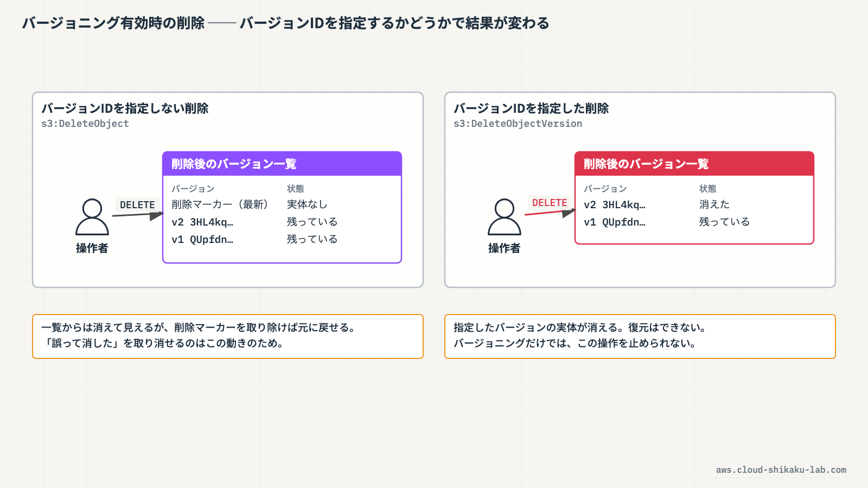
Task: Click the red DELETE label in right panel
Action: point(550,203)
